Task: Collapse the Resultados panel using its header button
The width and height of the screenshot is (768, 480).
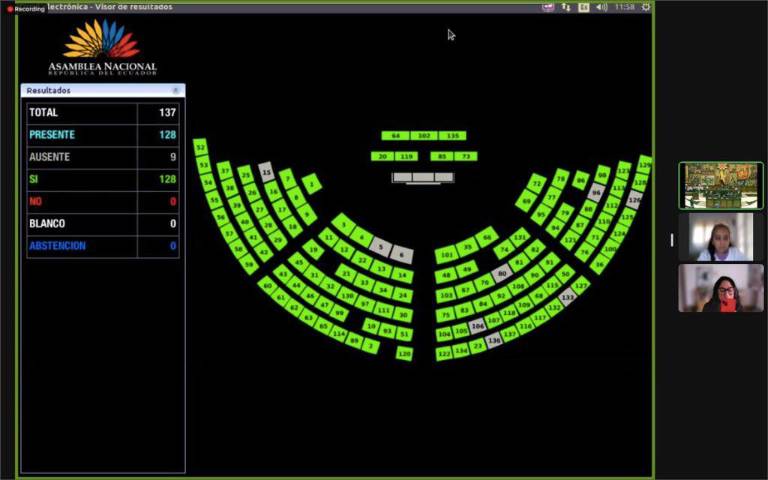Action: coord(176,90)
